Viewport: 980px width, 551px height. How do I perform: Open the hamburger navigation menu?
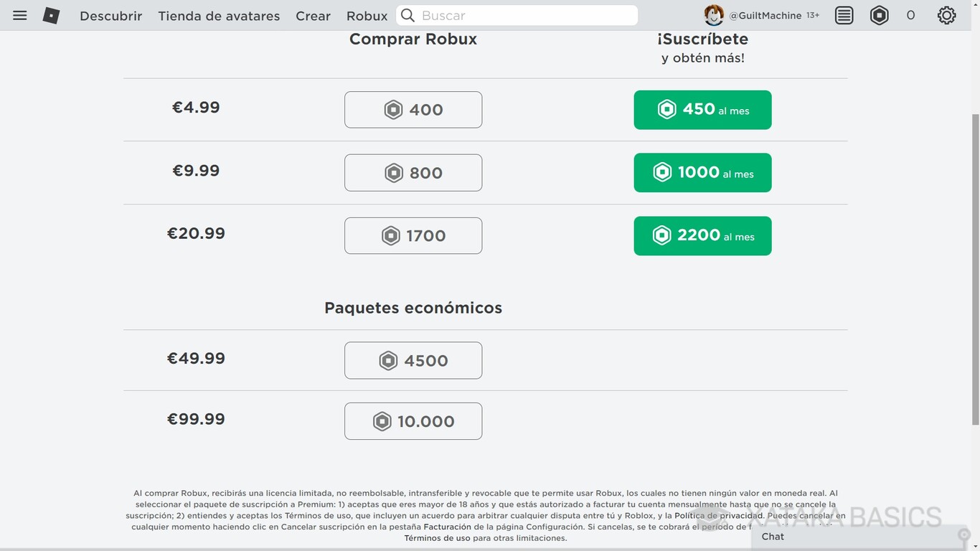click(19, 15)
